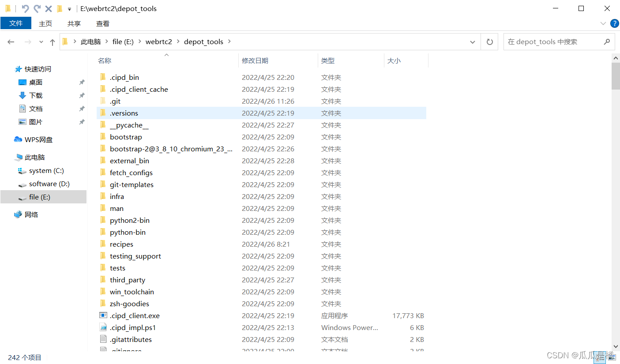The height and width of the screenshot is (364, 620).
Task: Select 此电脑 in the navigation pane
Action: point(35,157)
